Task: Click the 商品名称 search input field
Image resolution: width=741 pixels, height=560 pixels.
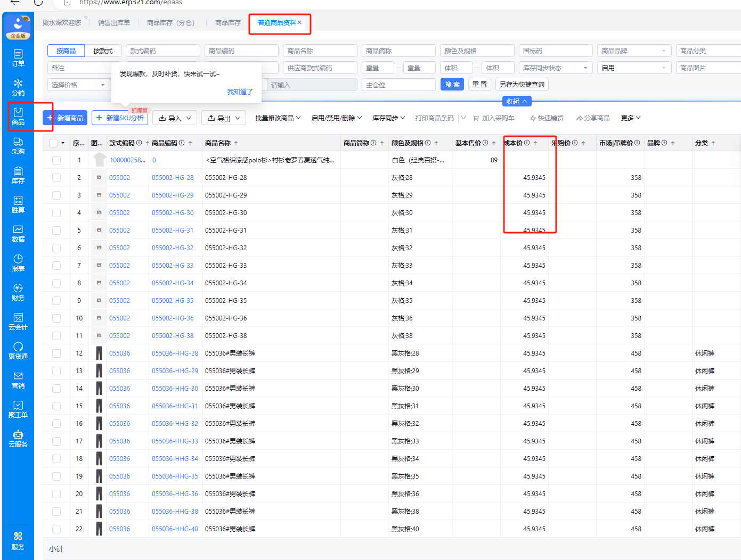Action: [320, 51]
